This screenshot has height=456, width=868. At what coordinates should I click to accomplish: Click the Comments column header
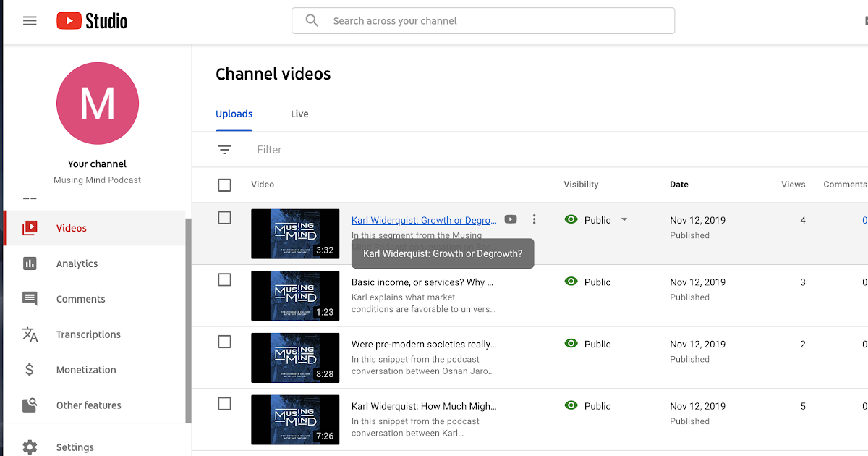tap(845, 185)
